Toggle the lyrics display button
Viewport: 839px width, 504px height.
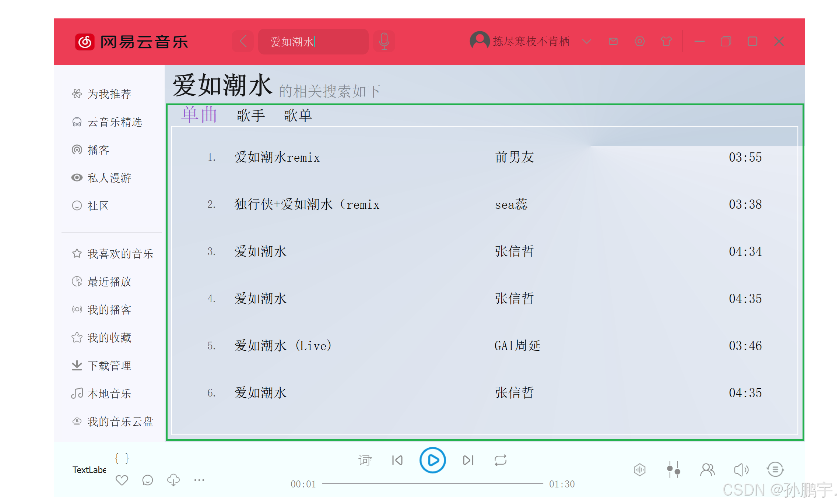pos(365,460)
